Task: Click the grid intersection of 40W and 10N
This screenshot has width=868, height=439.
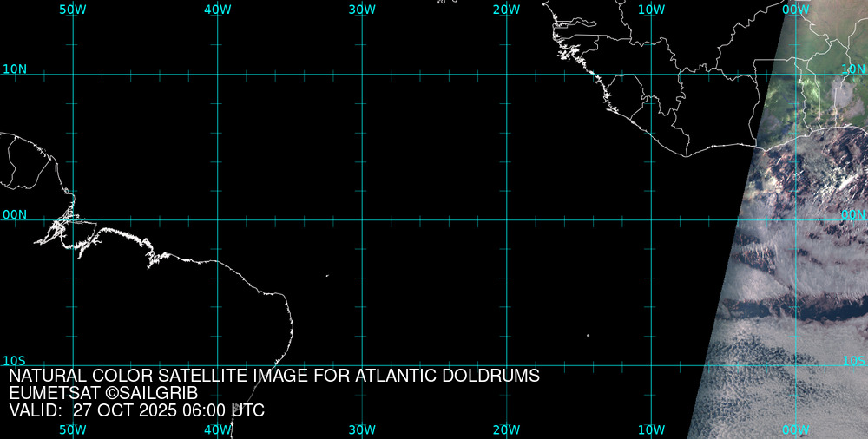Action: (217, 74)
